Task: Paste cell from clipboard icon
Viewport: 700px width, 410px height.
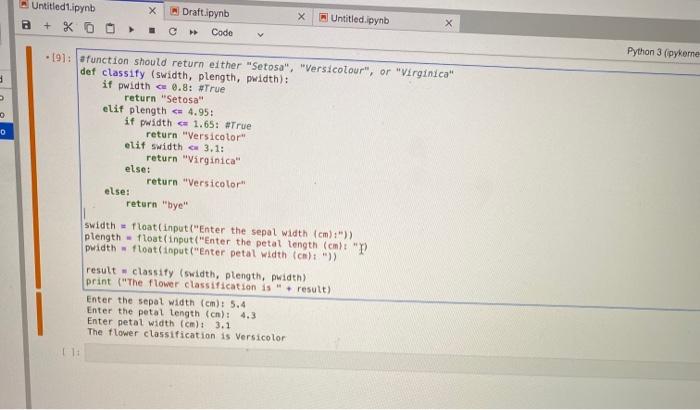Action: coord(110,29)
